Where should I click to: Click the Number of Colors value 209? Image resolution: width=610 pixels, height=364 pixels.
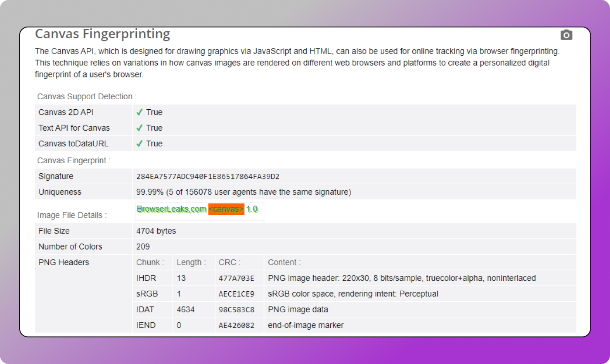[x=143, y=247]
